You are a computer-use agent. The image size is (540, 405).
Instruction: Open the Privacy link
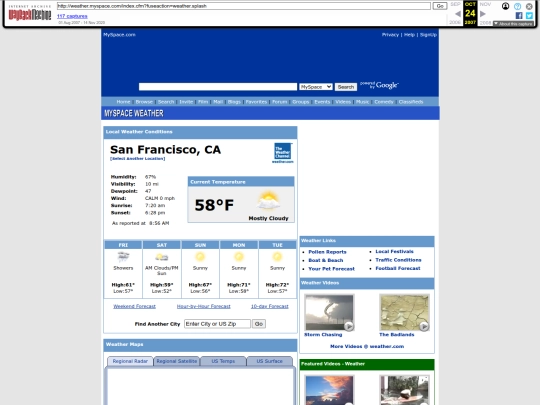390,34
